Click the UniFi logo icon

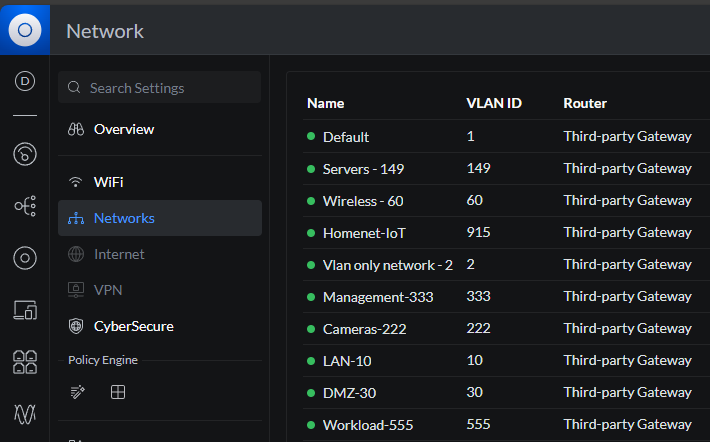pyautogui.click(x=25, y=30)
